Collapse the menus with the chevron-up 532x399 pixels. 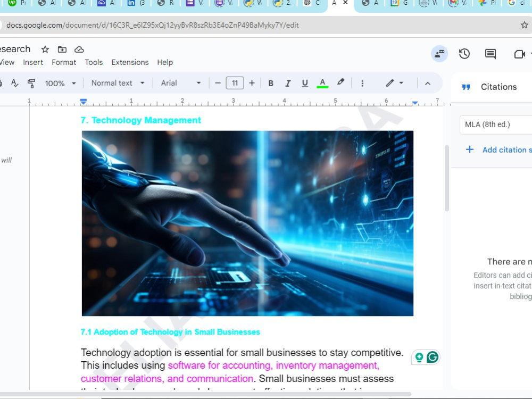(428, 83)
